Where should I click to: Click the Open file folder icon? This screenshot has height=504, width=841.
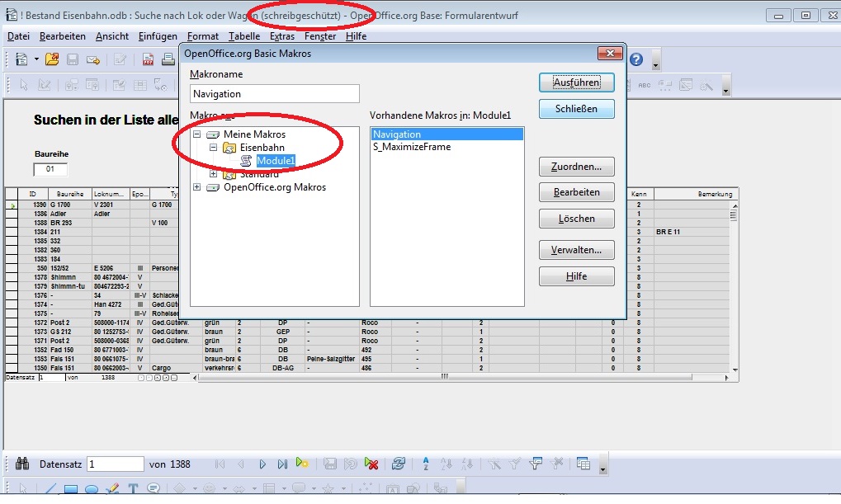[x=52, y=59]
